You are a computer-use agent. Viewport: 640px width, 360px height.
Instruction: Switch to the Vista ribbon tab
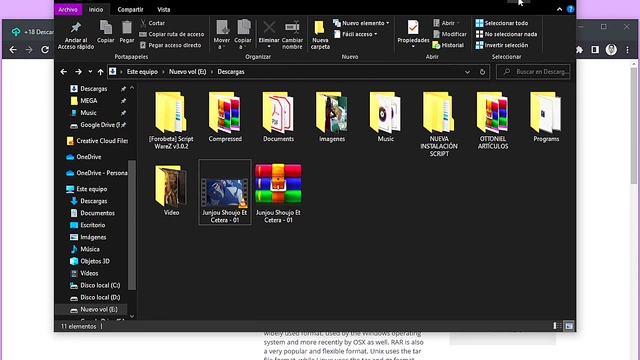pos(164,9)
